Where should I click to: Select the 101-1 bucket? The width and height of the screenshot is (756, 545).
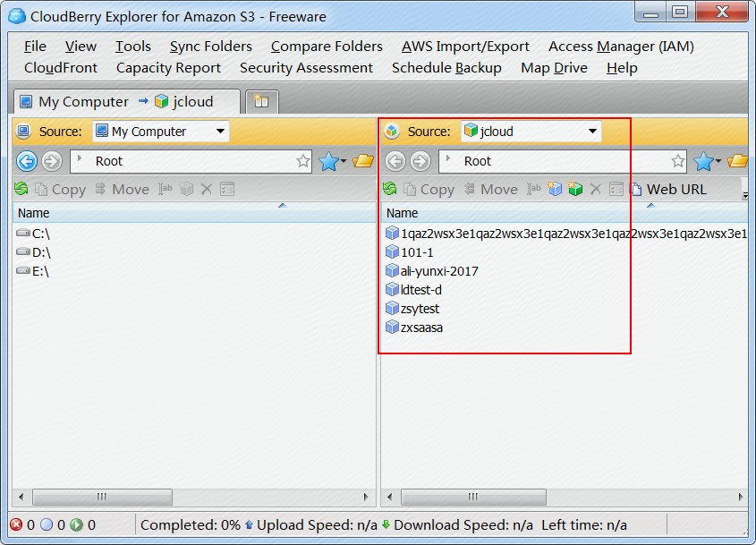(410, 252)
